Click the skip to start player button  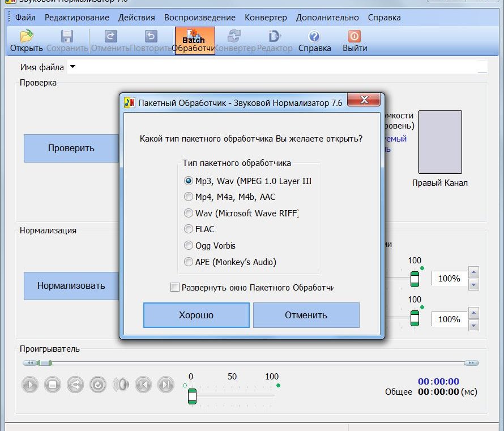click(x=143, y=385)
